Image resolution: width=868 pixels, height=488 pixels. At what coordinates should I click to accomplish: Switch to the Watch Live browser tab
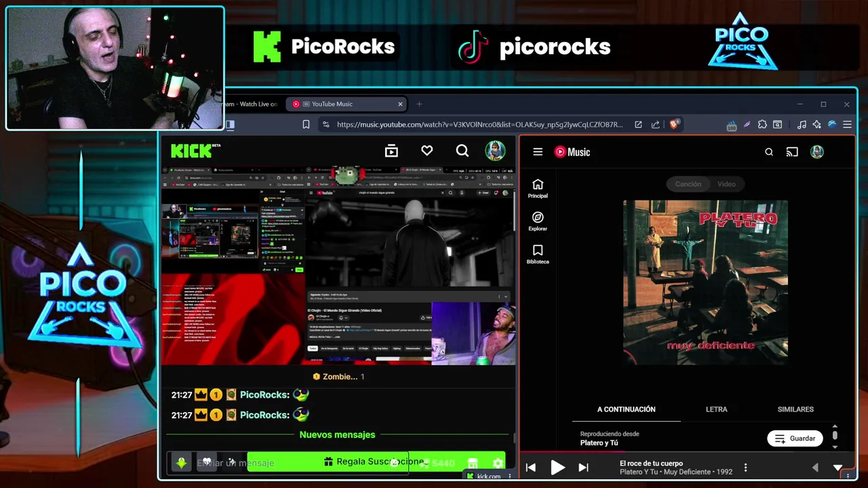point(251,104)
